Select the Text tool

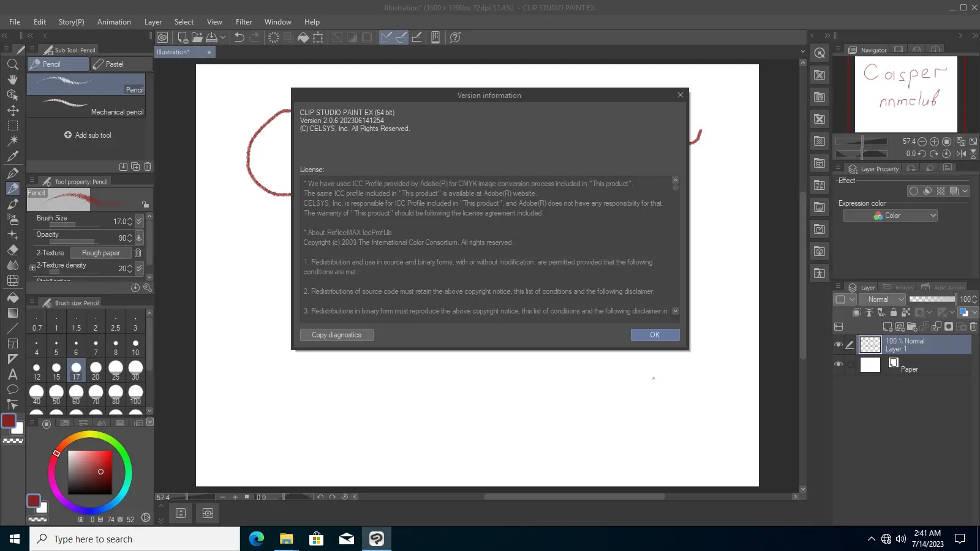tap(12, 374)
